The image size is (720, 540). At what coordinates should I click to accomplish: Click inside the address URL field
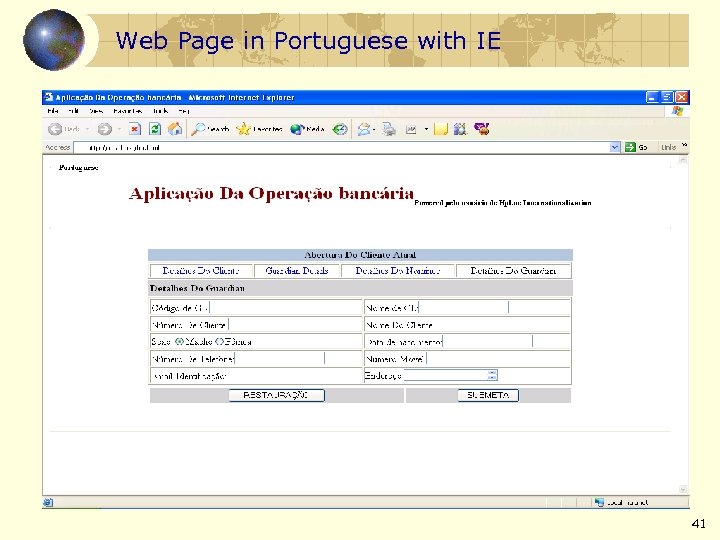pos(342,147)
